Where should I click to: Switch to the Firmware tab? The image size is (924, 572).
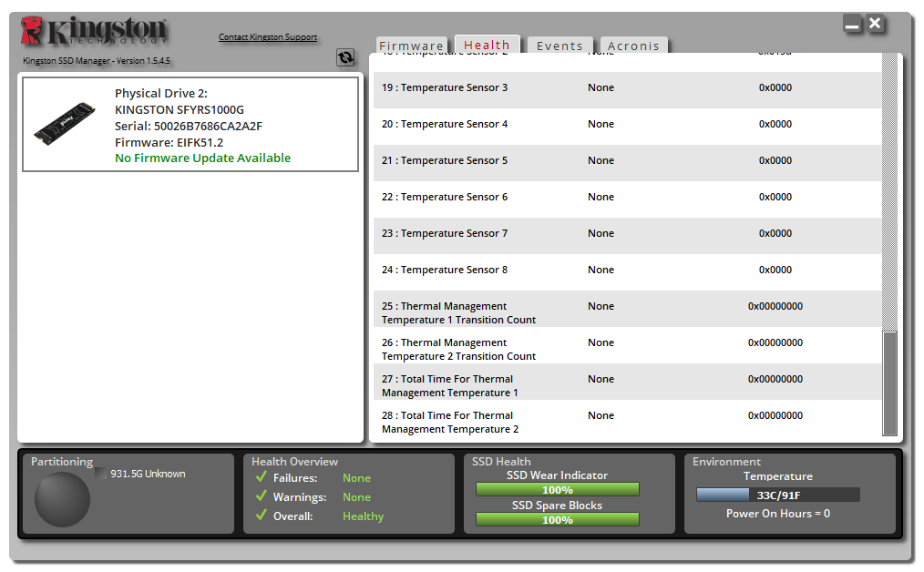411,46
